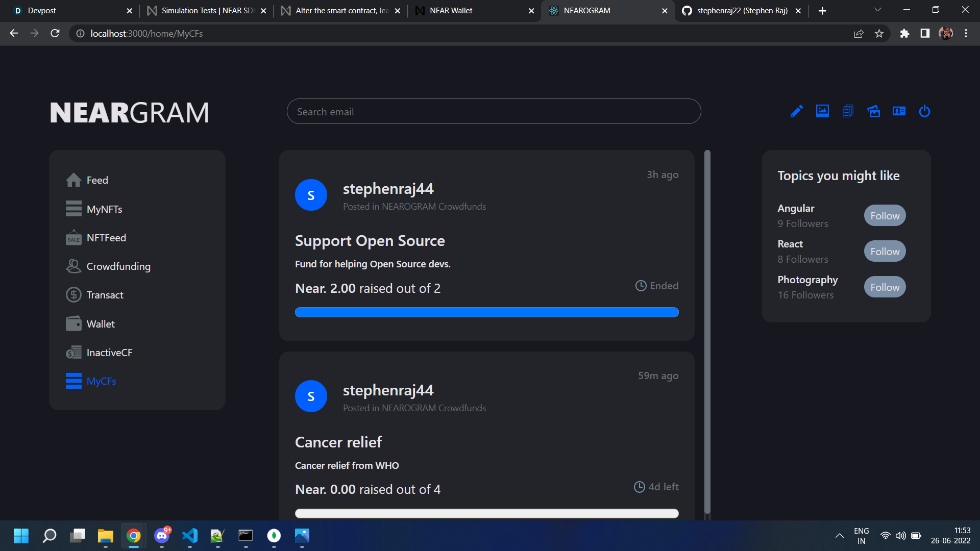Click the ID card profile icon
Image resolution: width=980 pixels, height=551 pixels.
[899, 111]
